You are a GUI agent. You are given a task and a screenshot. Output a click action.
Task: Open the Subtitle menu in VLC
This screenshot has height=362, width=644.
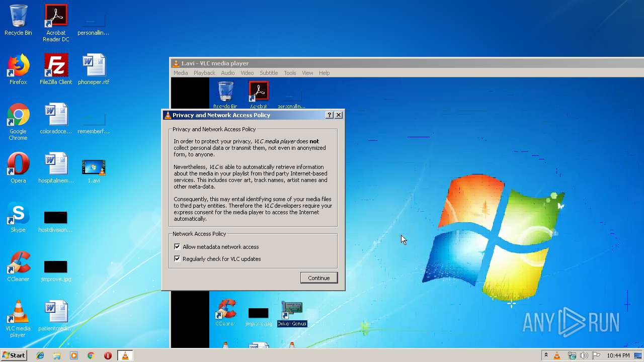269,73
